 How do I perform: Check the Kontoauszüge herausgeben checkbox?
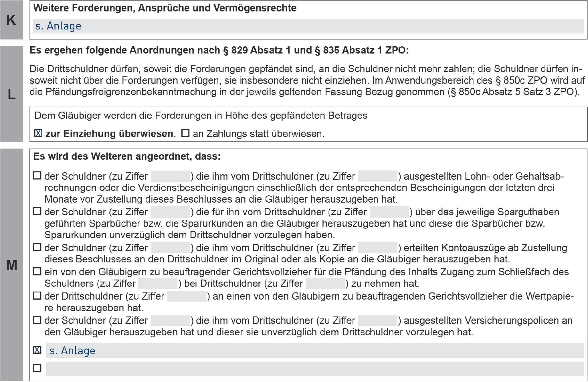37,247
